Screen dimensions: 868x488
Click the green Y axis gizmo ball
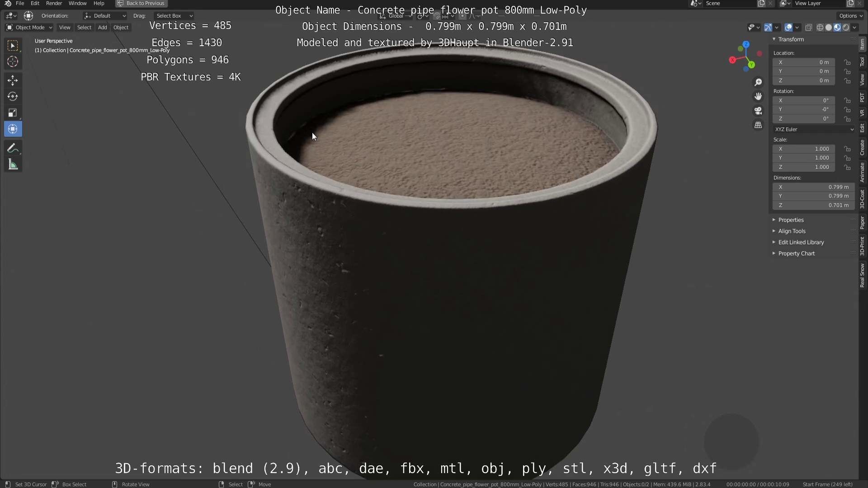click(x=751, y=65)
